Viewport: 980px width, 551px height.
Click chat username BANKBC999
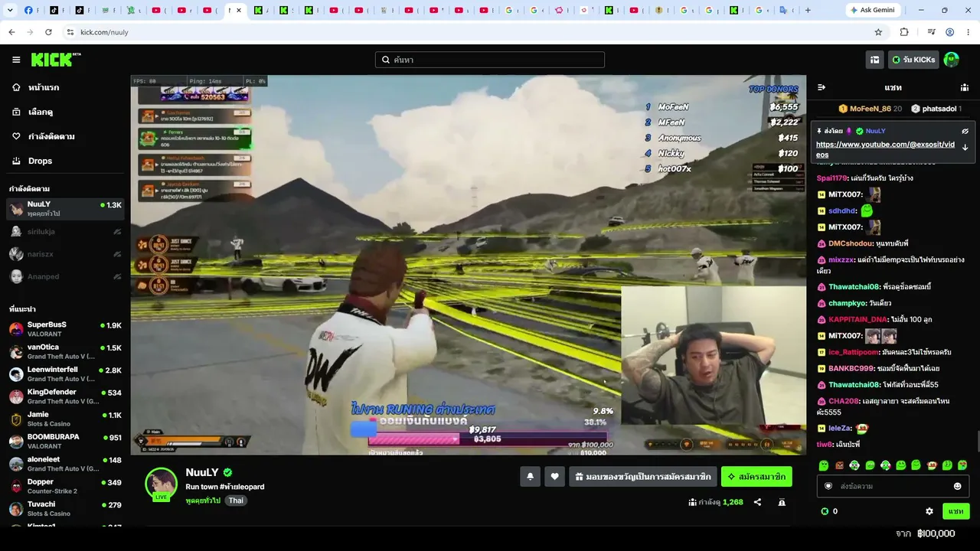pyautogui.click(x=851, y=368)
